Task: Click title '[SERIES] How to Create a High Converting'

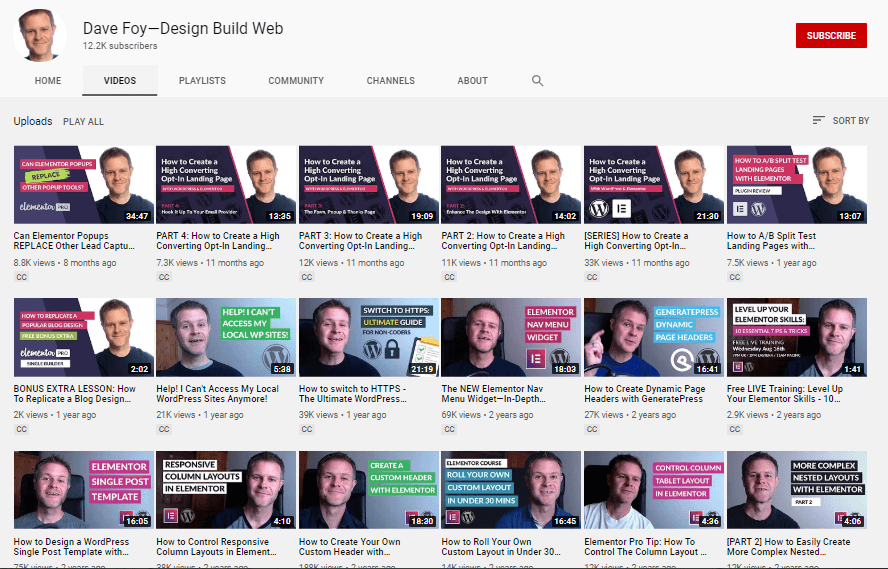Action: 637,241
